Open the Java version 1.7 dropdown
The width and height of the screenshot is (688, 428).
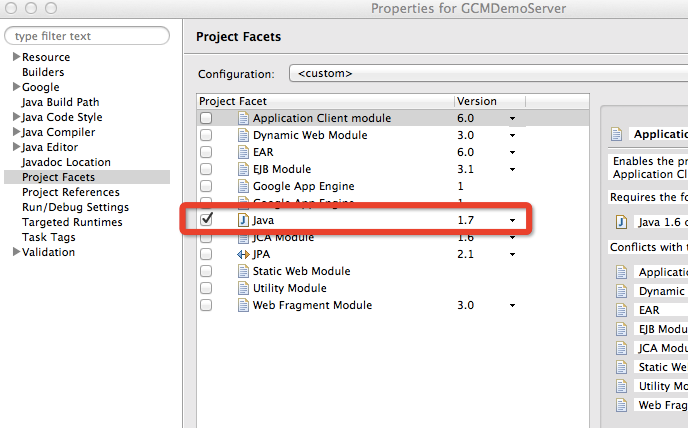click(x=512, y=219)
